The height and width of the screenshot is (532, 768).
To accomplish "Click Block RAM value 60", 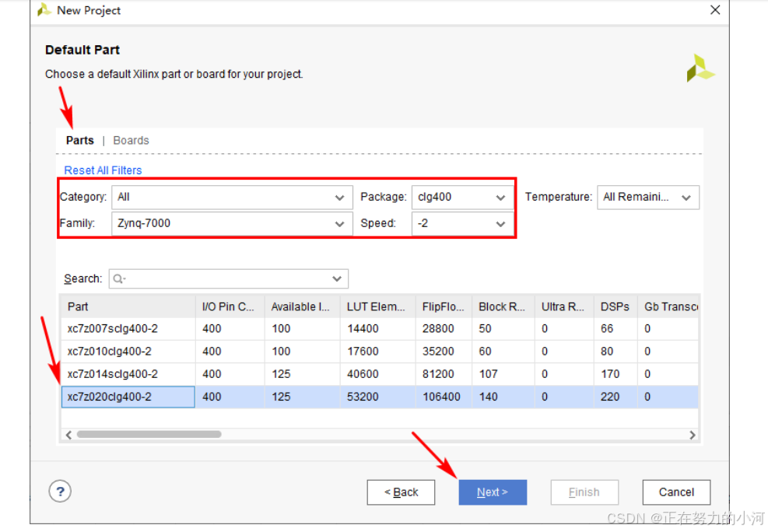I will (485, 352).
